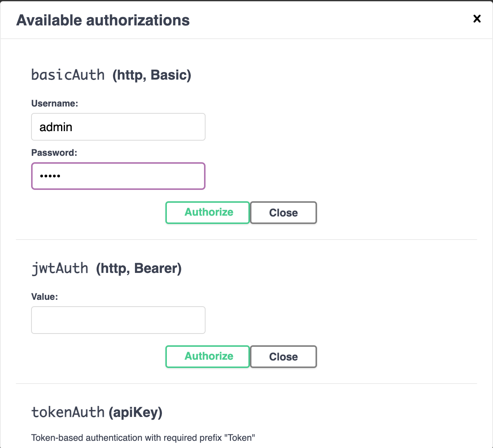The image size is (493, 448).
Task: Click the Username: label
Action: tap(55, 103)
